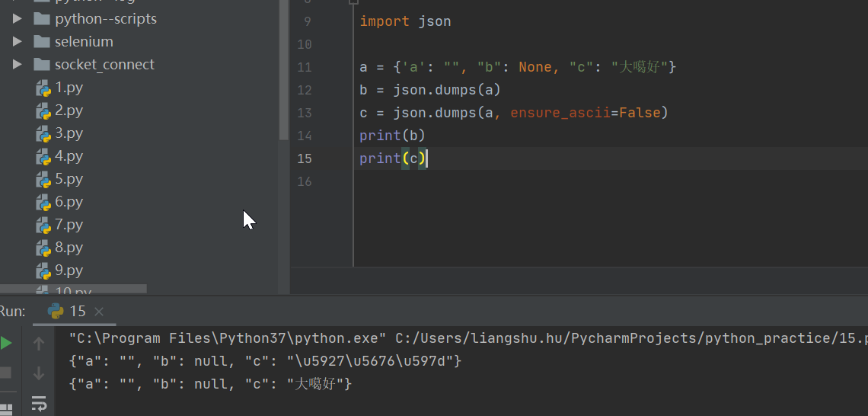Viewport: 868px width, 416px height.
Task: Click console output with \u5927 escapes
Action: 265,362
